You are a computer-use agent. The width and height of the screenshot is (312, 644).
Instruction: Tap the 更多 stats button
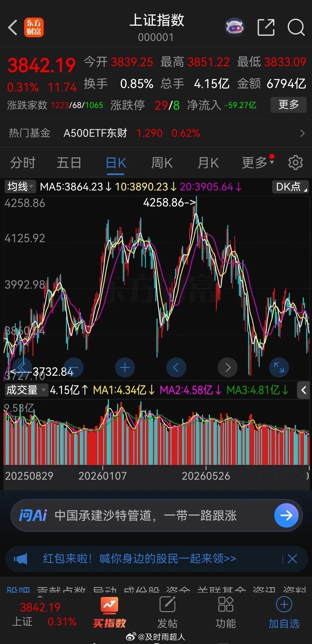coord(288,105)
